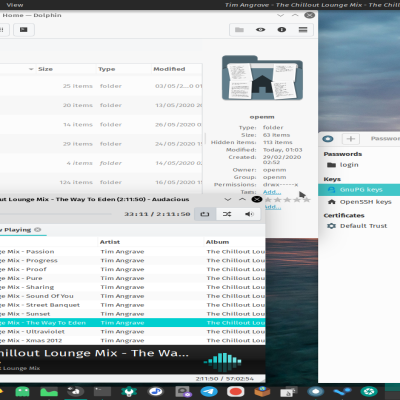Screen dimensions: 400x400
Task: Select the track ending in Sharing
Action: click(133, 287)
